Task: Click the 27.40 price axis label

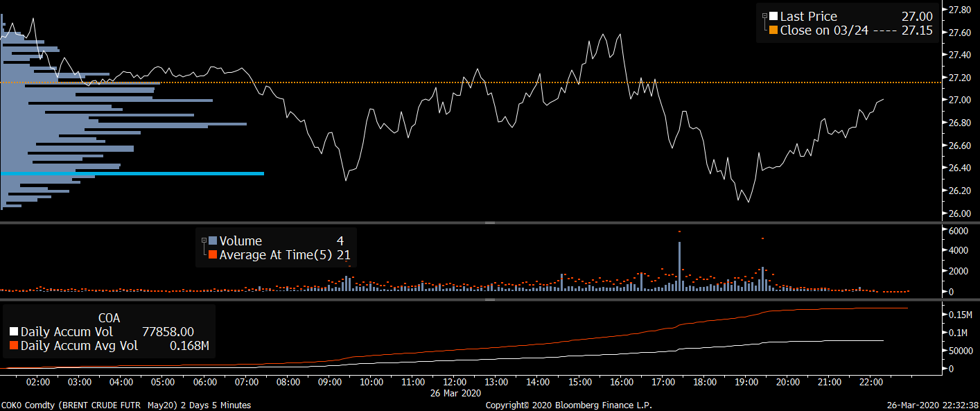Action: point(959,55)
